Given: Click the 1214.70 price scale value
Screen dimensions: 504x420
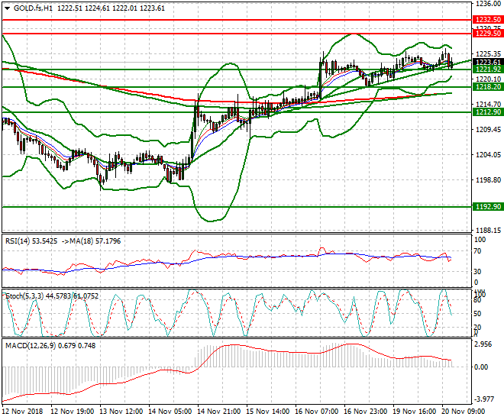Looking at the screenshot, I should (488, 104).
